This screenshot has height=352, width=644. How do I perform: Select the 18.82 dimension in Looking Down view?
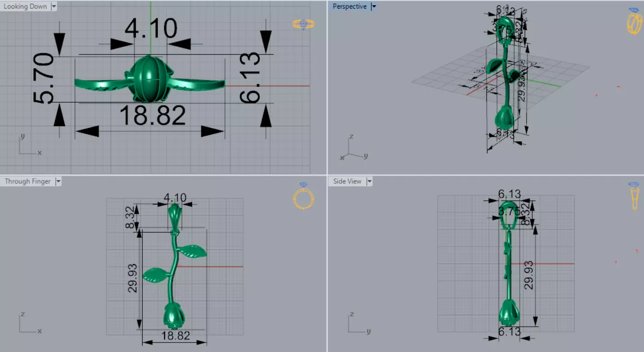(x=152, y=116)
